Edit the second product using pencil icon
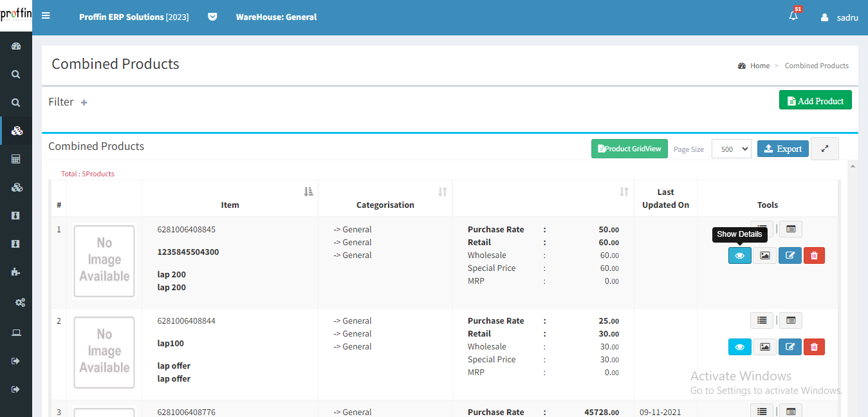This screenshot has width=868, height=417. [790, 347]
